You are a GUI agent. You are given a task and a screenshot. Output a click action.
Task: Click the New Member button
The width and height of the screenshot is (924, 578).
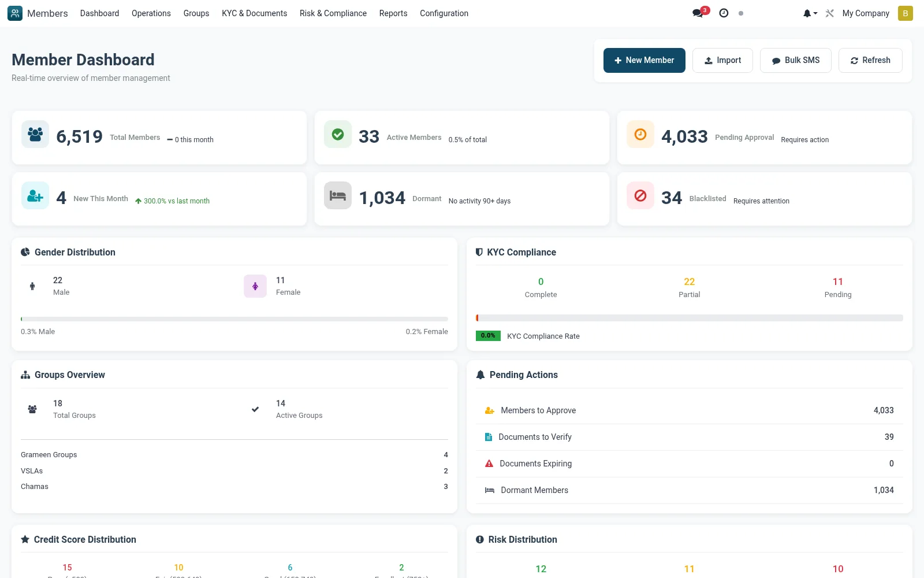644,60
